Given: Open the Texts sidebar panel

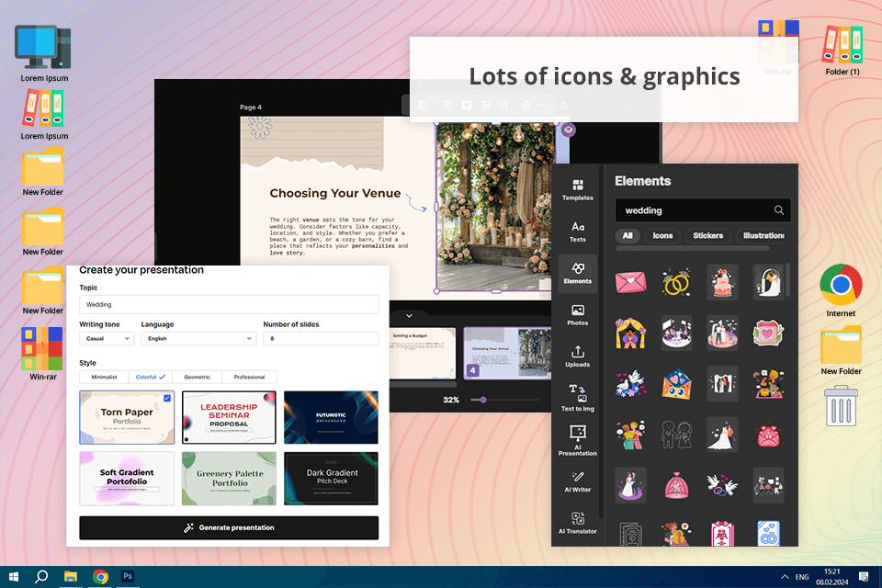Looking at the screenshot, I should pyautogui.click(x=577, y=232).
